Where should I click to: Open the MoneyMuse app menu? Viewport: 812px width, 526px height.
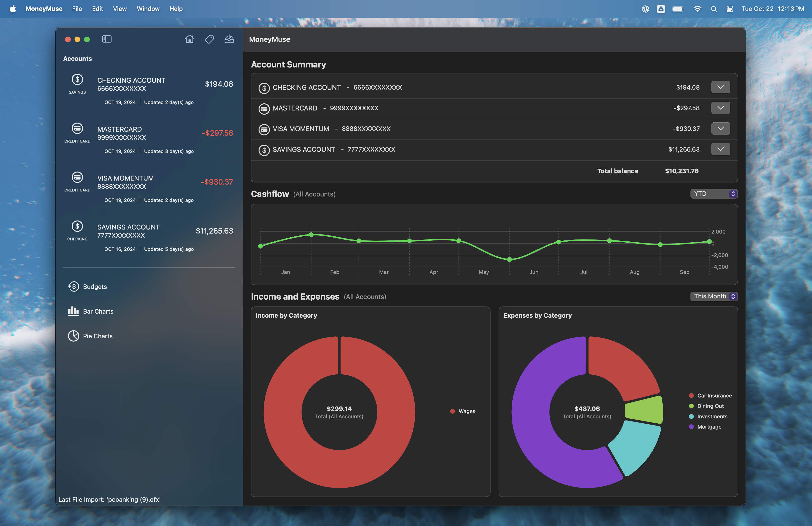pos(44,9)
